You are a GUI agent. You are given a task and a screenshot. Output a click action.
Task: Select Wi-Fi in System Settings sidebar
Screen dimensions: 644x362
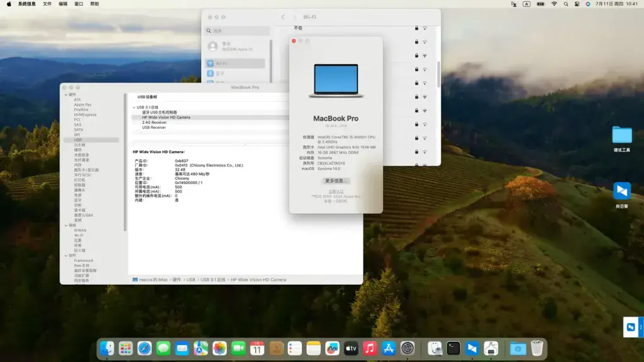[235, 63]
